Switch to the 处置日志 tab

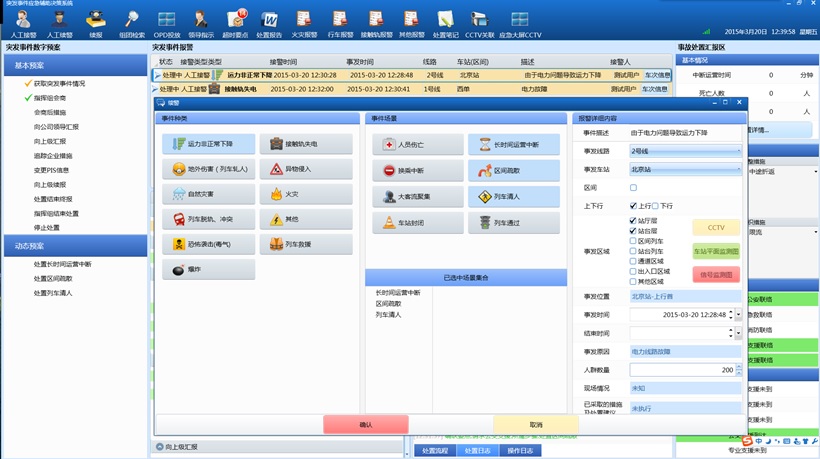[x=478, y=451]
